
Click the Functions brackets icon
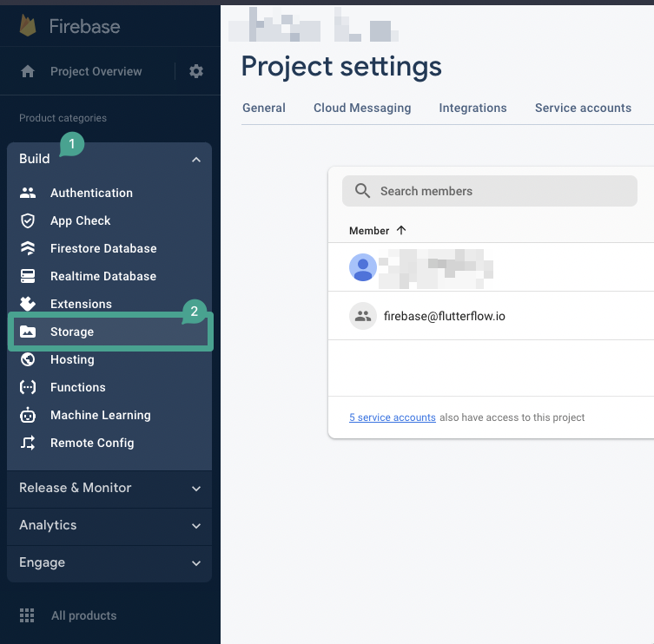[x=28, y=387]
